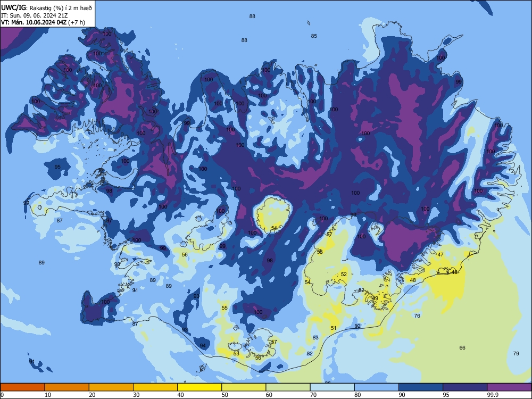Click the dark orange 0–10 legend swatch
Viewport: 532px width, 399px height.
click(22, 387)
